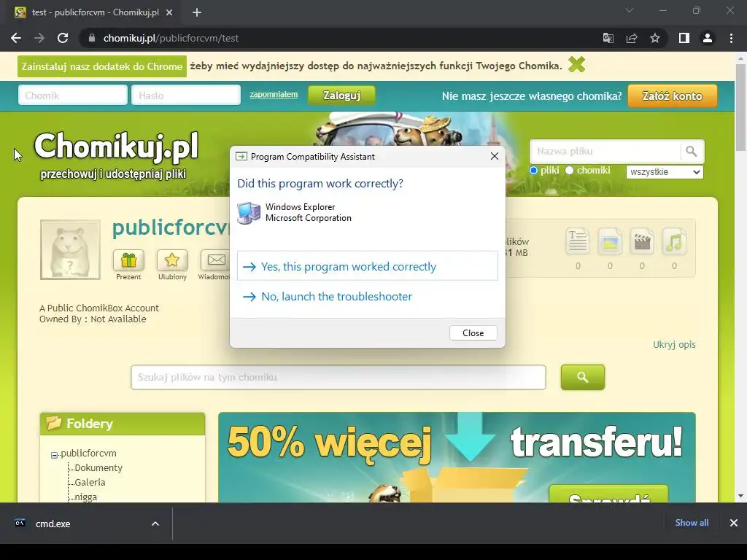This screenshot has width=747, height=560.
Task: Open music note file type icon
Action: coord(674,241)
